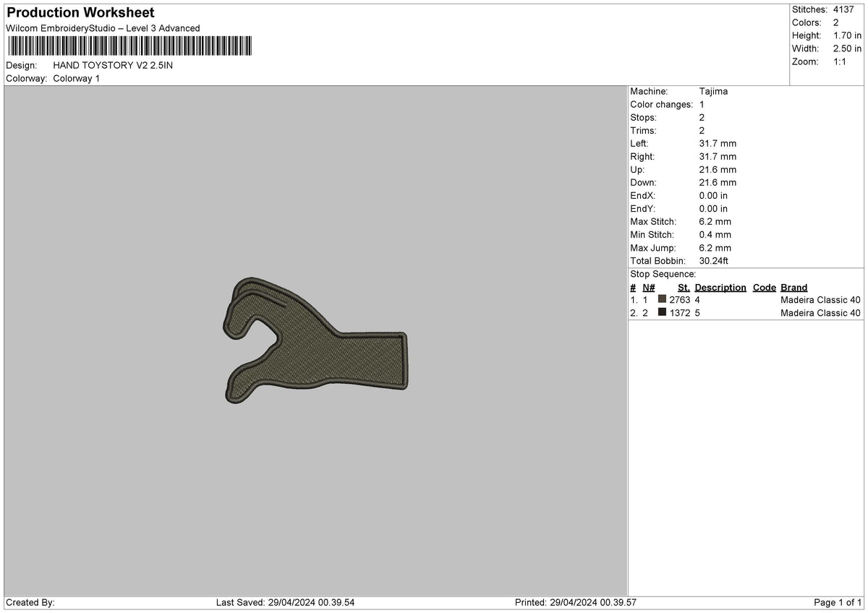Click the "Max Stitch:" label
This screenshot has width=868, height=613.
(653, 221)
